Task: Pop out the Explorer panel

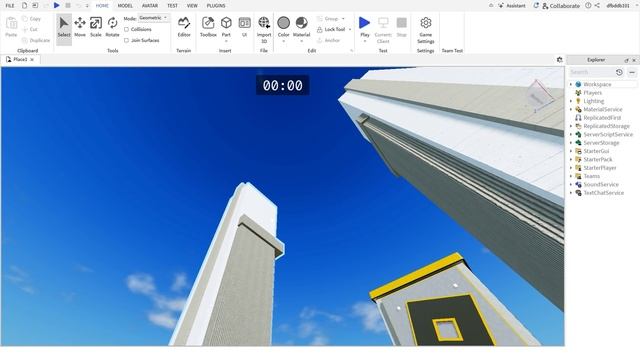Action: [627, 60]
